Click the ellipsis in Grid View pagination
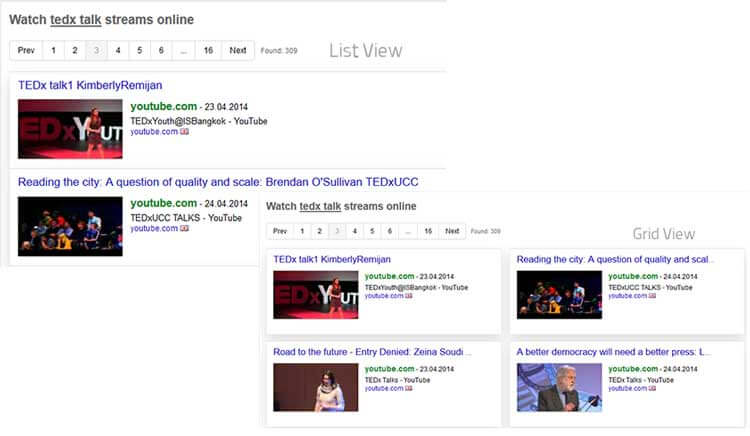Viewport: 750px width, 436px height. (408, 231)
